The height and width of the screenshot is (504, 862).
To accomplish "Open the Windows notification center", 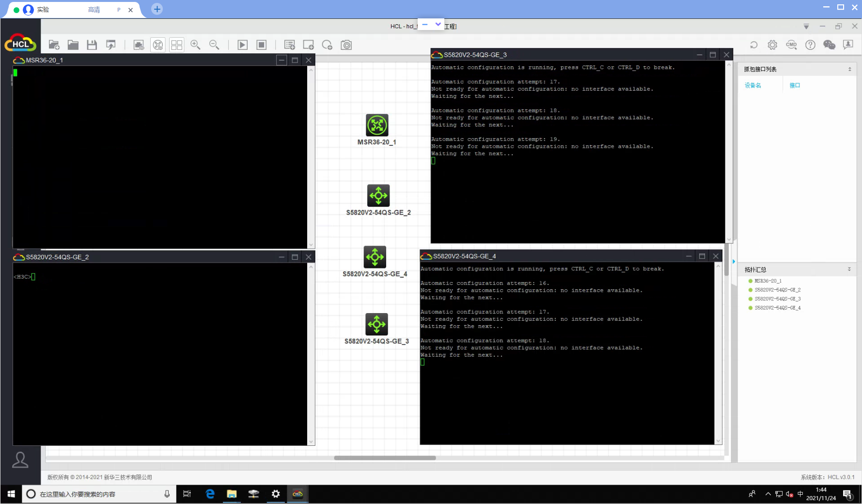I will 847,494.
